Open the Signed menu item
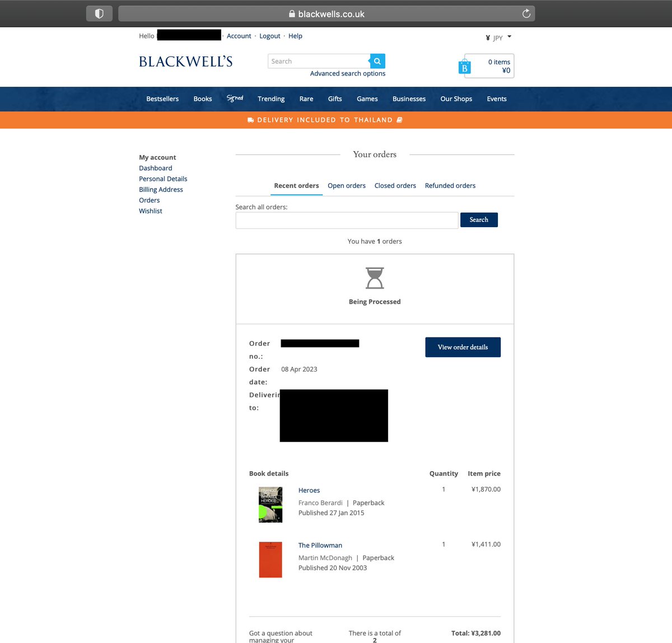Viewport: 672px width, 643px height. [x=235, y=98]
